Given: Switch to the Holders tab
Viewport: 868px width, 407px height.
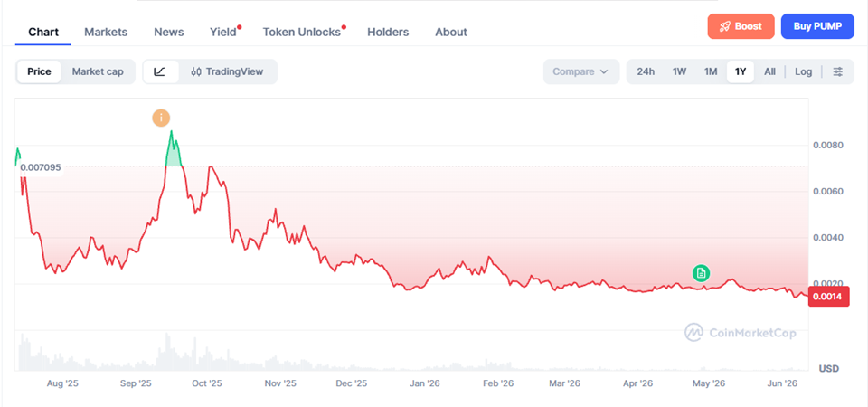Looking at the screenshot, I should tap(388, 33).
